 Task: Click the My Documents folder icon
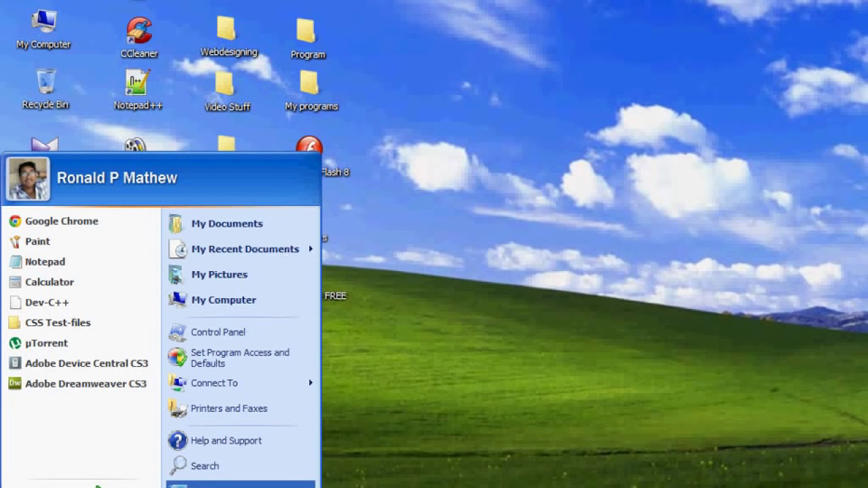coord(177,224)
